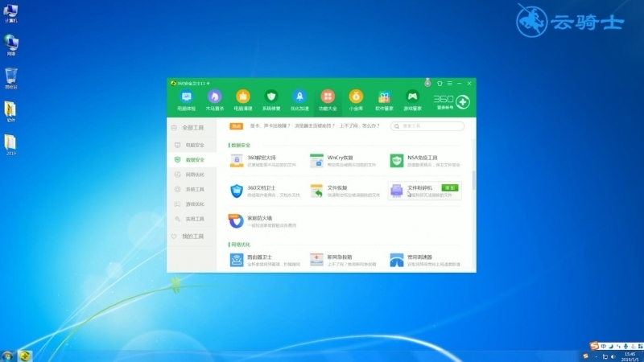Open 我的工具 in the sidebar
Viewport: 644px width, 362px height.
192,237
